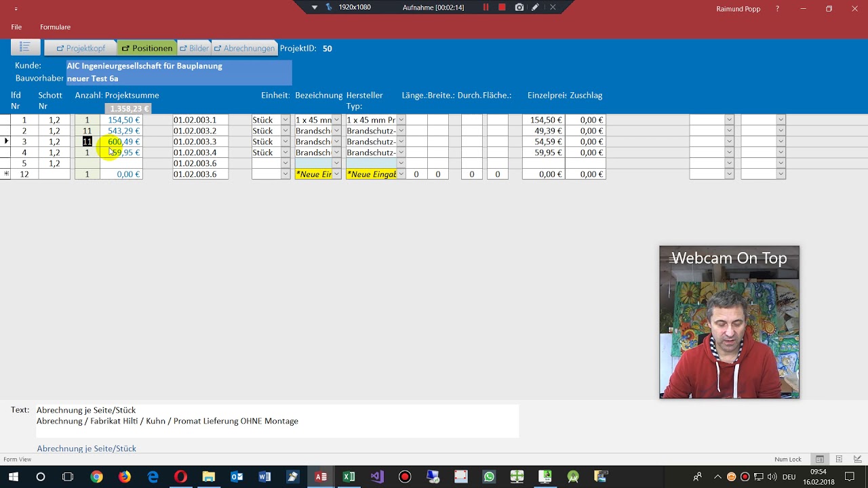868x488 pixels.
Task: Open the pencil drawing tool in recorder
Action: 536,7
